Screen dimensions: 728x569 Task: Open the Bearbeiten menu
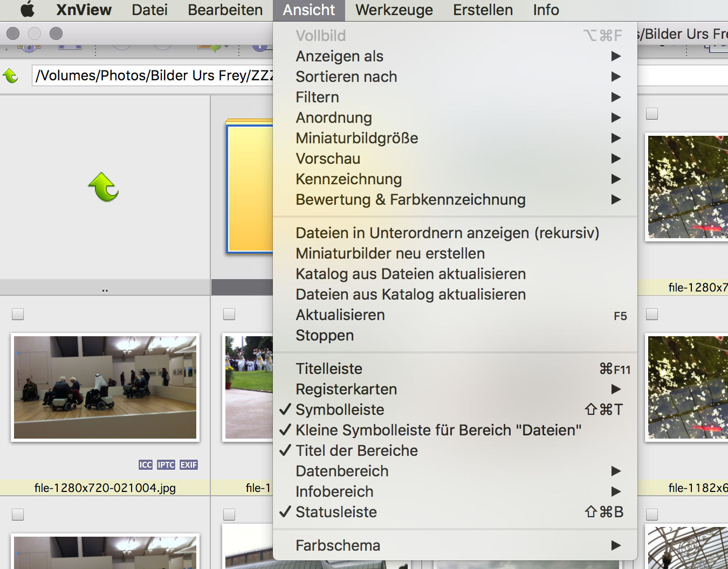pyautogui.click(x=225, y=10)
